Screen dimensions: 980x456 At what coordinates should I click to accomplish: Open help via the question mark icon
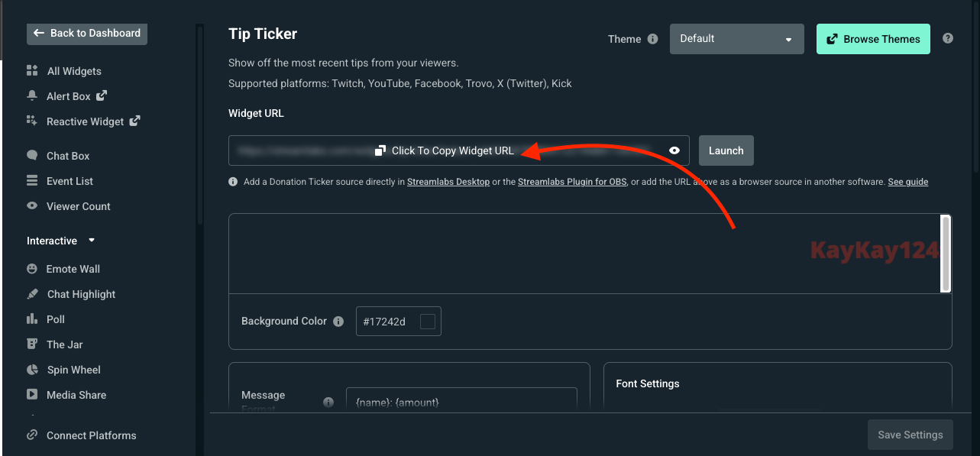948,38
